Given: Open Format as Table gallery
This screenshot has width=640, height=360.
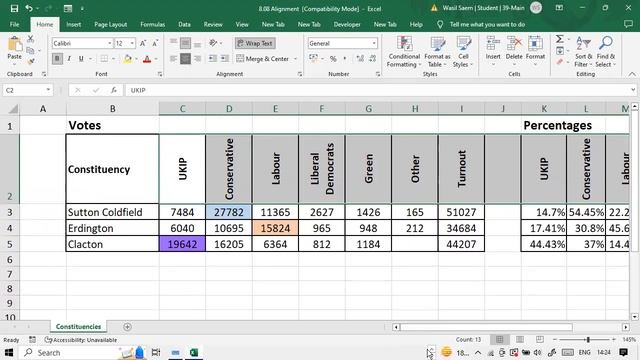Looking at the screenshot, I should tap(437, 52).
